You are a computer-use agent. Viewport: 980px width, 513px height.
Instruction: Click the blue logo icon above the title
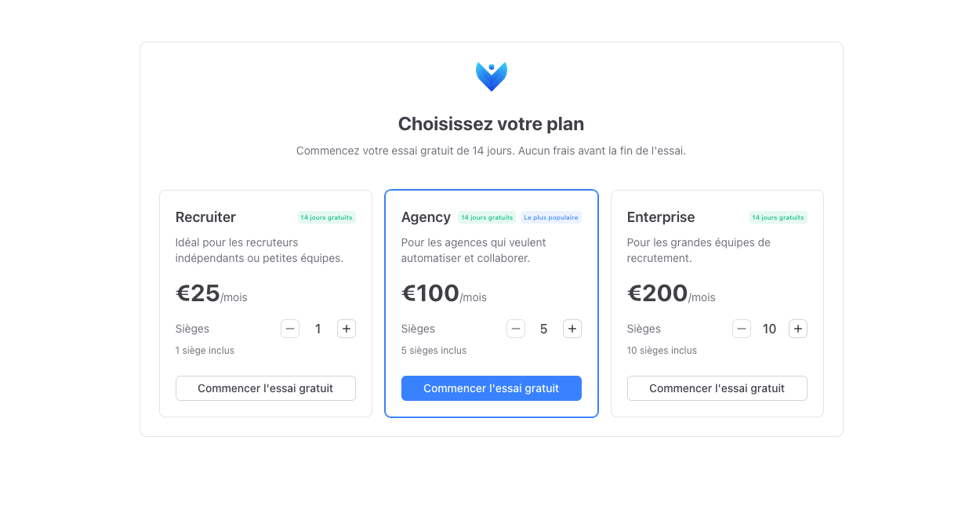click(x=492, y=76)
